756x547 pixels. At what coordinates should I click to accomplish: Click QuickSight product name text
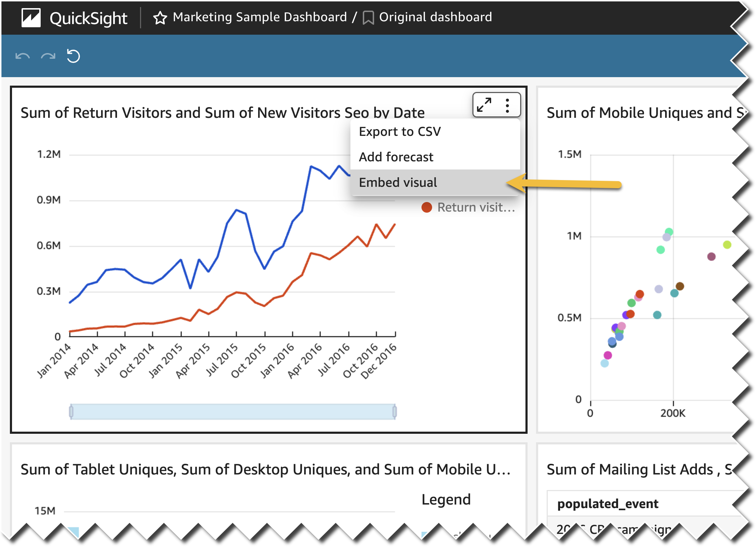[88, 18]
